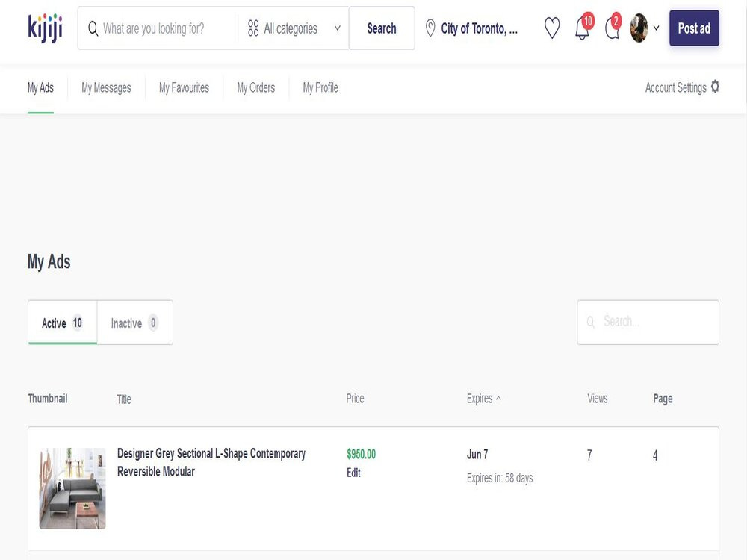Screen dimensions: 747x560
Task: Click the user profile avatar
Action: pos(639,28)
